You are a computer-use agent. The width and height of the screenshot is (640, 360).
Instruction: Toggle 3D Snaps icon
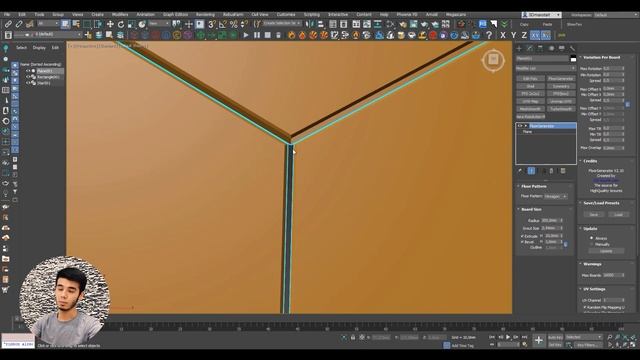(212, 24)
